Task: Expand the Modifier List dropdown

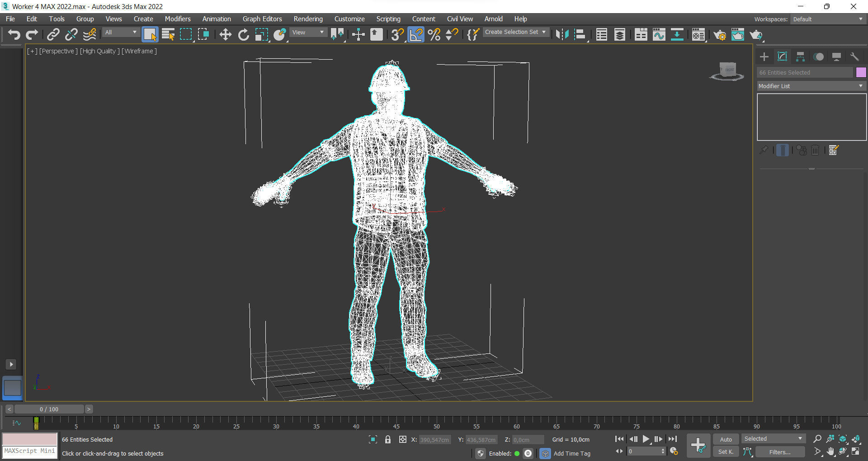Action: point(811,86)
